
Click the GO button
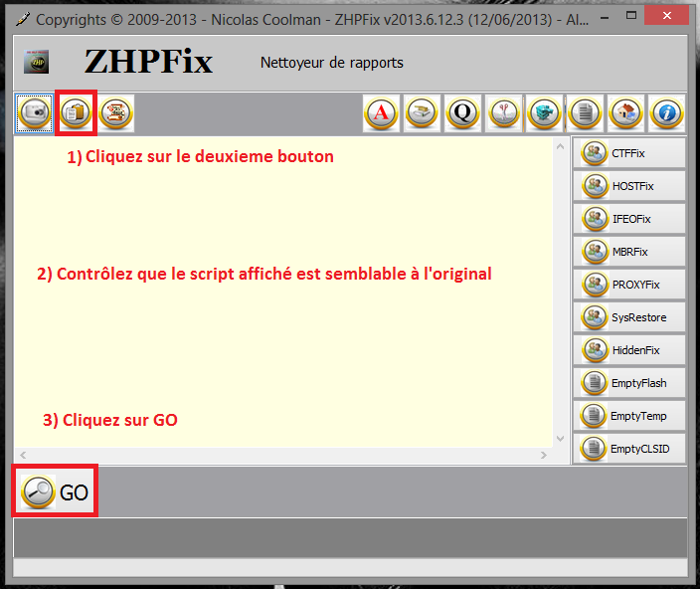55,491
